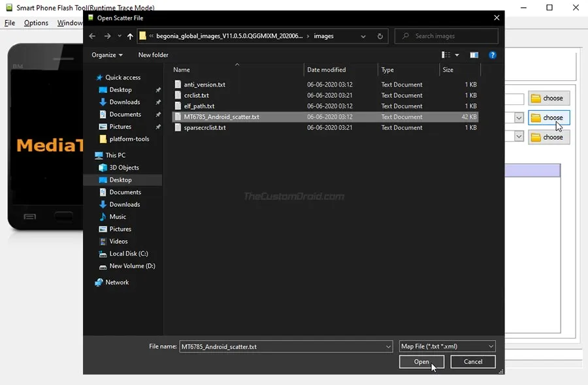The image size is (588, 385).
Task: Open Explorer help via blue question mark icon
Action: click(x=492, y=55)
